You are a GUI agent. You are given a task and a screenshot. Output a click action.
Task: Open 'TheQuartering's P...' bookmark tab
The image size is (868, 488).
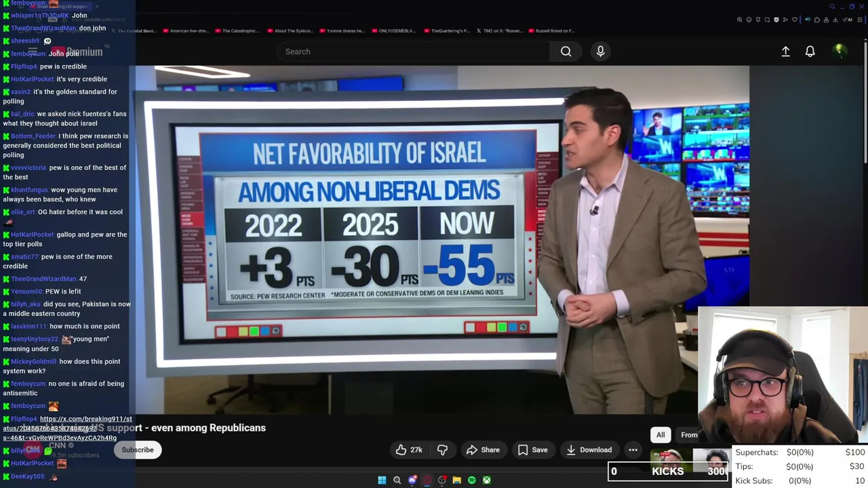[x=446, y=30]
